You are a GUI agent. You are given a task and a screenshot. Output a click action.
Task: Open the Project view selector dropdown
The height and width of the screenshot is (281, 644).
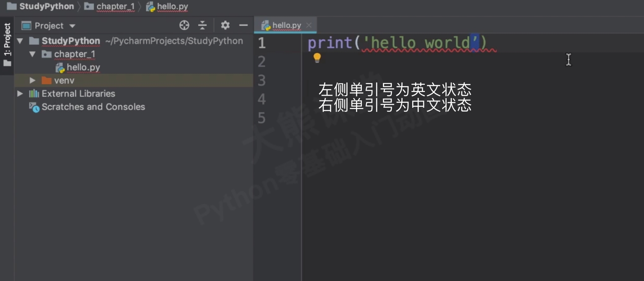point(71,25)
